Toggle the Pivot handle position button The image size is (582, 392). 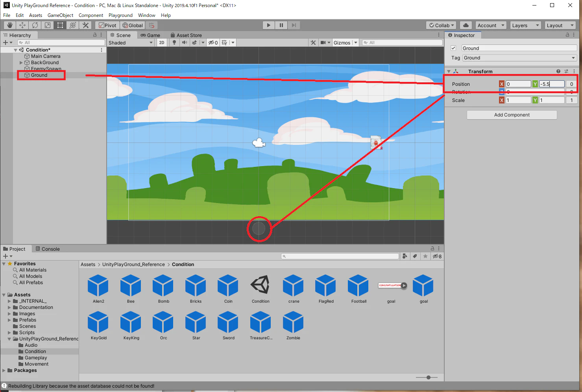point(107,25)
